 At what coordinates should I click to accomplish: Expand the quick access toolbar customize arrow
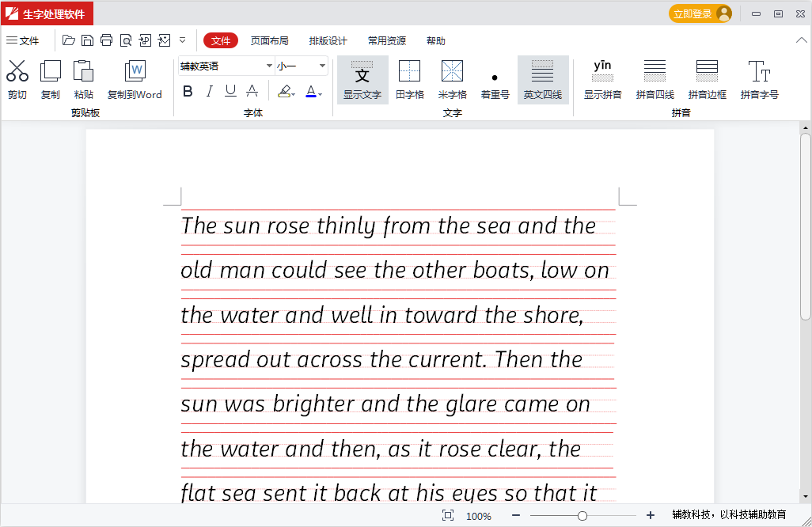point(182,40)
